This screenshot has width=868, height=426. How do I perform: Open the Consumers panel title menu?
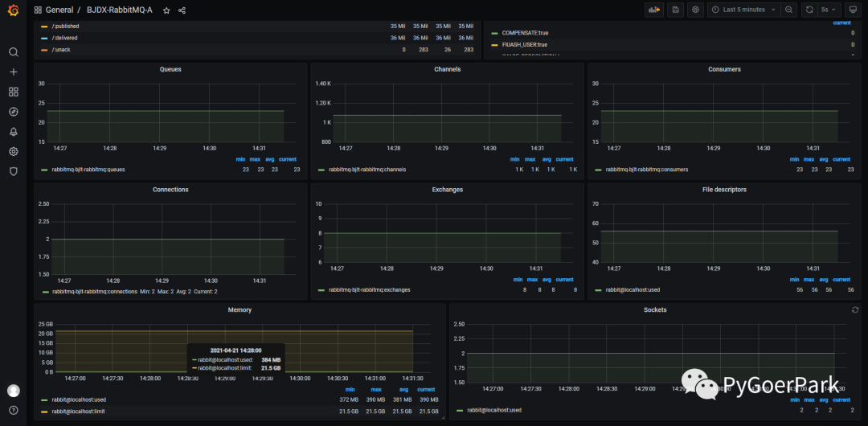(x=724, y=70)
